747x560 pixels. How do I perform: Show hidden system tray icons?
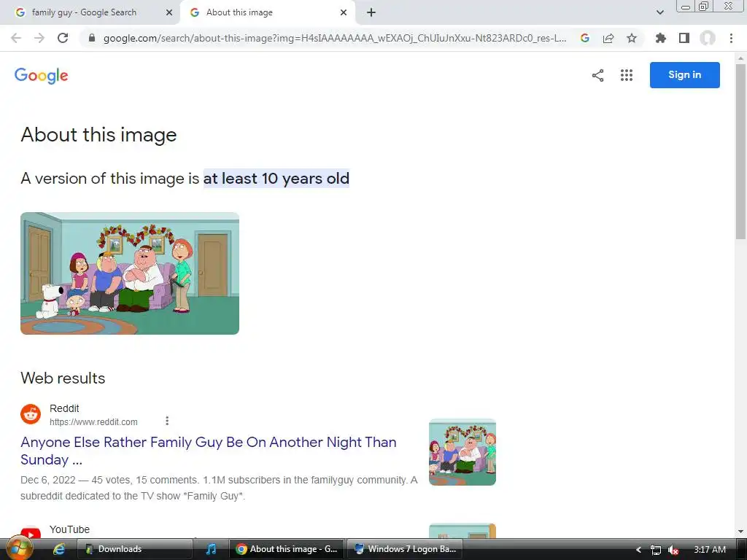(x=638, y=550)
